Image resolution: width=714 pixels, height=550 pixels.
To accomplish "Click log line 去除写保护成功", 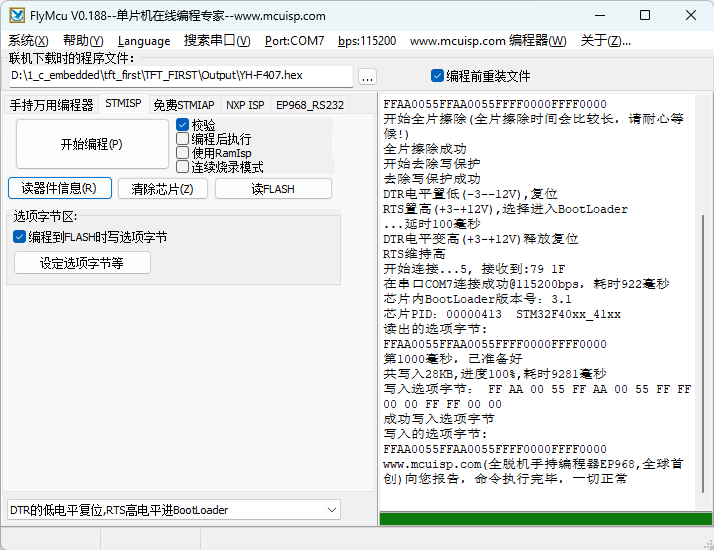I will (432, 179).
